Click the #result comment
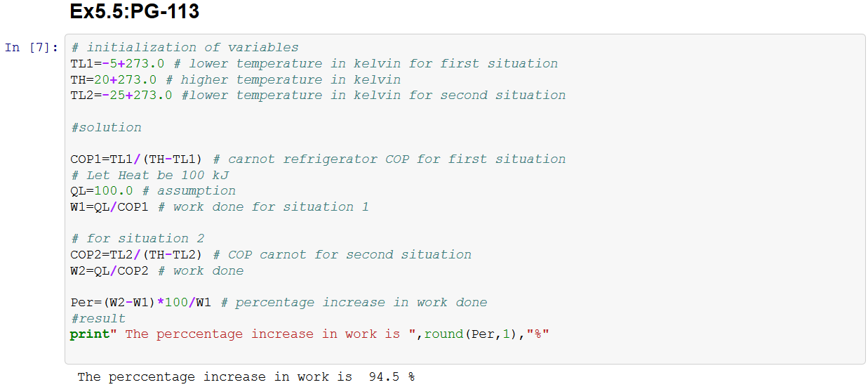The width and height of the screenshot is (868, 387). (x=98, y=319)
